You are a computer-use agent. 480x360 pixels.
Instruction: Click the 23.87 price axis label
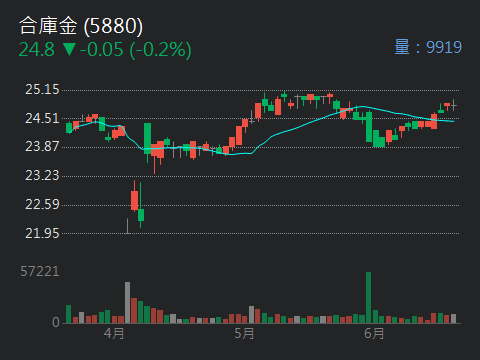pos(42,147)
